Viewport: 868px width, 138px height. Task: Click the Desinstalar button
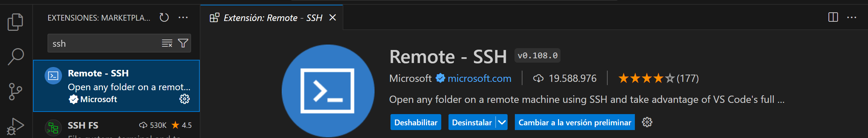pyautogui.click(x=472, y=122)
